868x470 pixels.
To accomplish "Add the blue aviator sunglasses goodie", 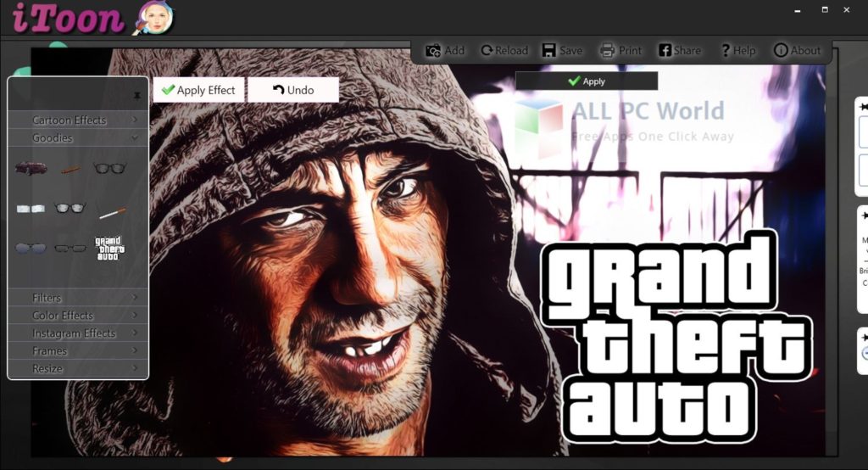I will 31,248.
